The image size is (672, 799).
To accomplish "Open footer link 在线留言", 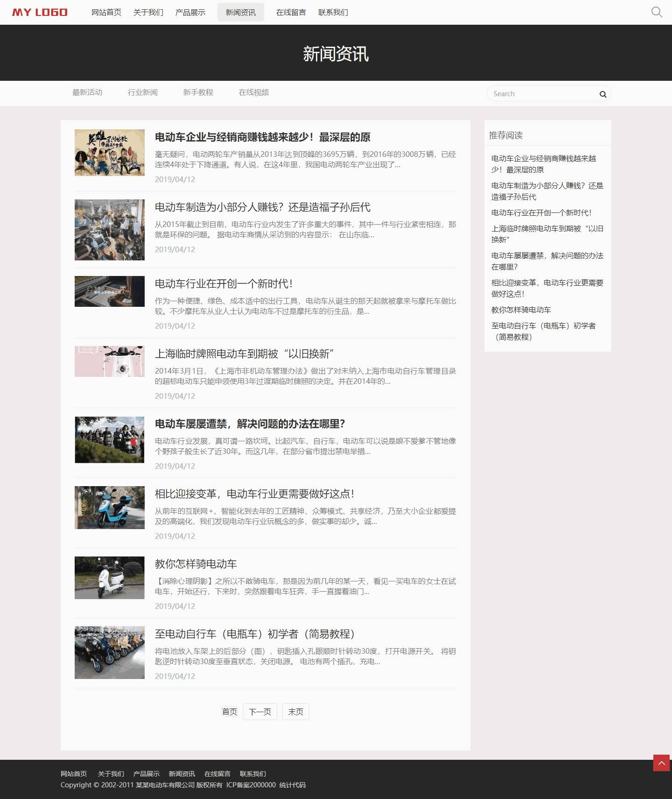I will pyautogui.click(x=217, y=774).
